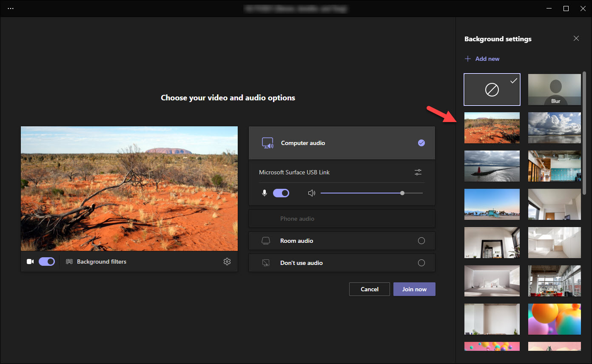The width and height of the screenshot is (592, 364).
Task: Click the three-dot more options menu
Action: (x=11, y=9)
